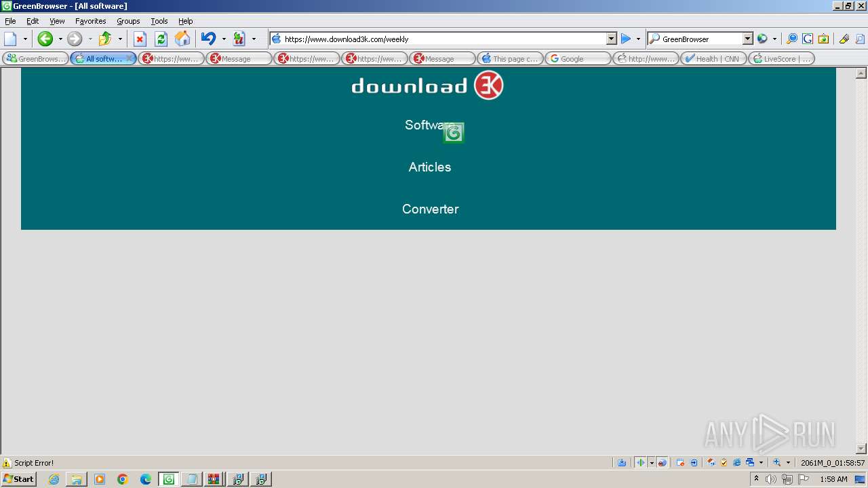Open the View menu
This screenshot has height=488, width=868.
coord(57,21)
